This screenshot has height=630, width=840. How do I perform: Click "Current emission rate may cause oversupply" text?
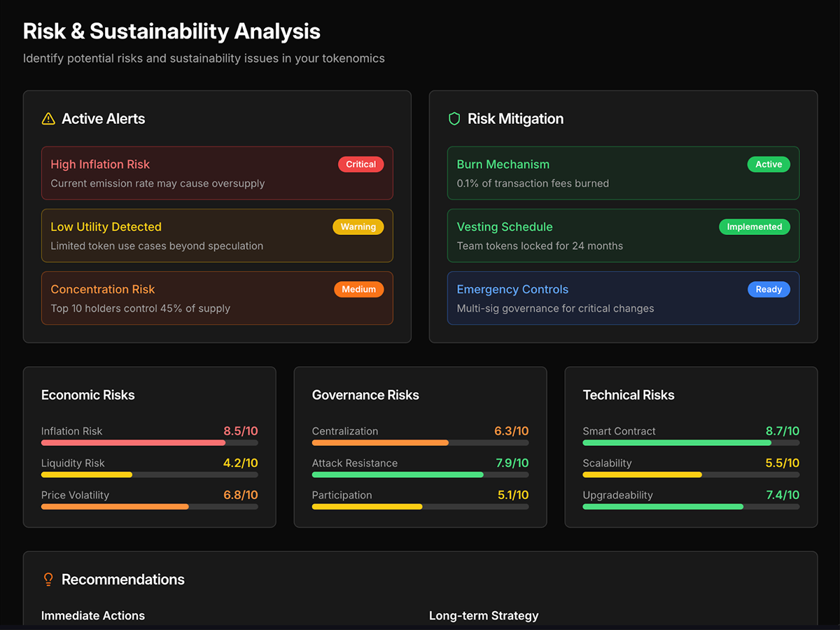[x=157, y=183]
